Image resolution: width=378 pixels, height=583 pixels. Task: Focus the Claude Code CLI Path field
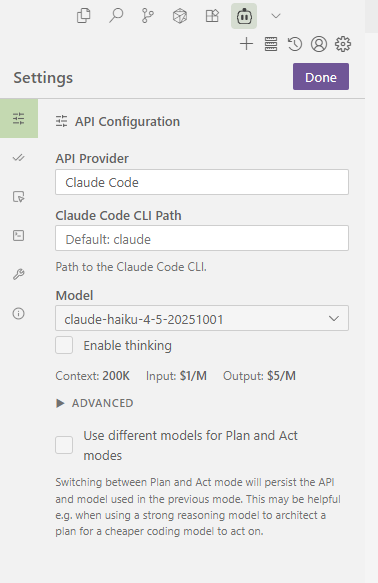pos(202,238)
